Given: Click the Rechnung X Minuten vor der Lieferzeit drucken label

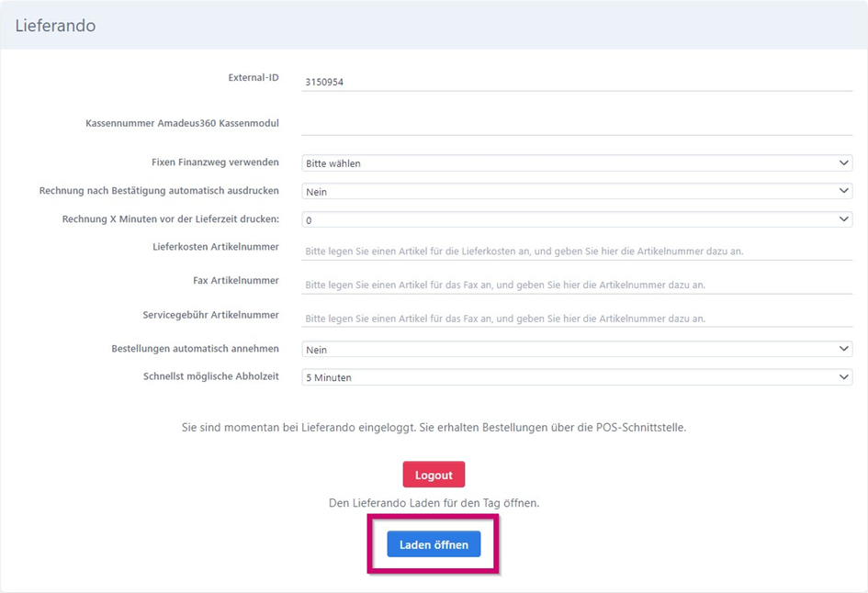Looking at the screenshot, I should tap(171, 219).
